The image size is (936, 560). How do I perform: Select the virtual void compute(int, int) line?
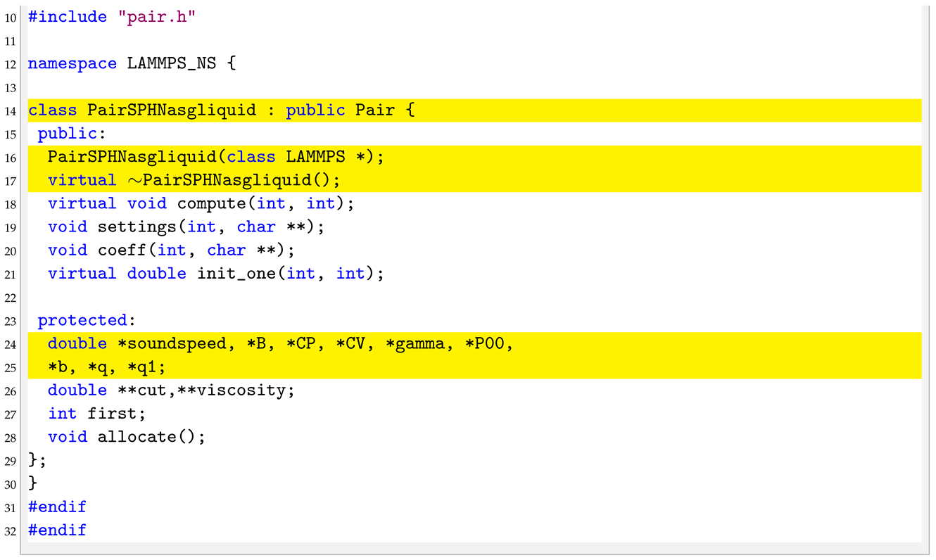coord(201,203)
